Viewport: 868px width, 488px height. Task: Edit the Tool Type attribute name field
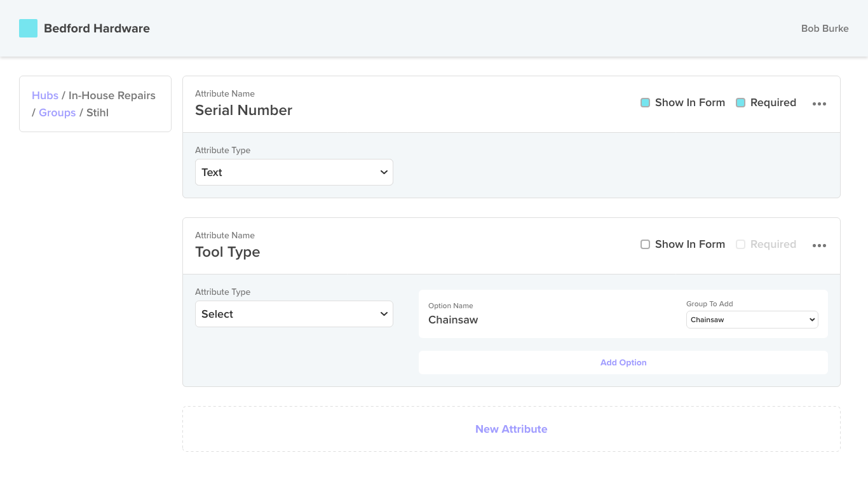[x=227, y=252]
